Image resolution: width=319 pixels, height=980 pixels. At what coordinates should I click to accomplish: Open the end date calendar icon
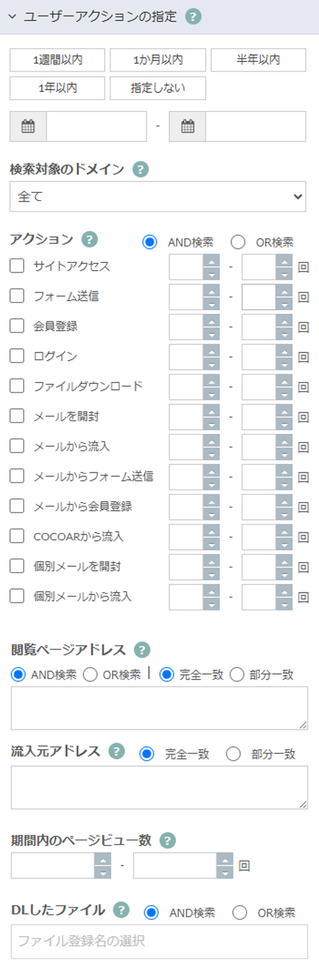tap(187, 126)
